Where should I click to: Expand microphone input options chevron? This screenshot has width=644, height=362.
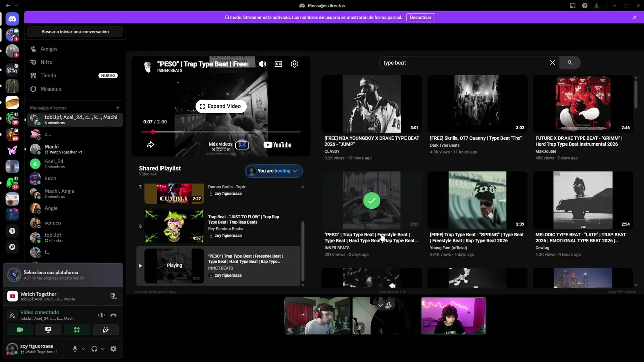[x=84, y=349]
